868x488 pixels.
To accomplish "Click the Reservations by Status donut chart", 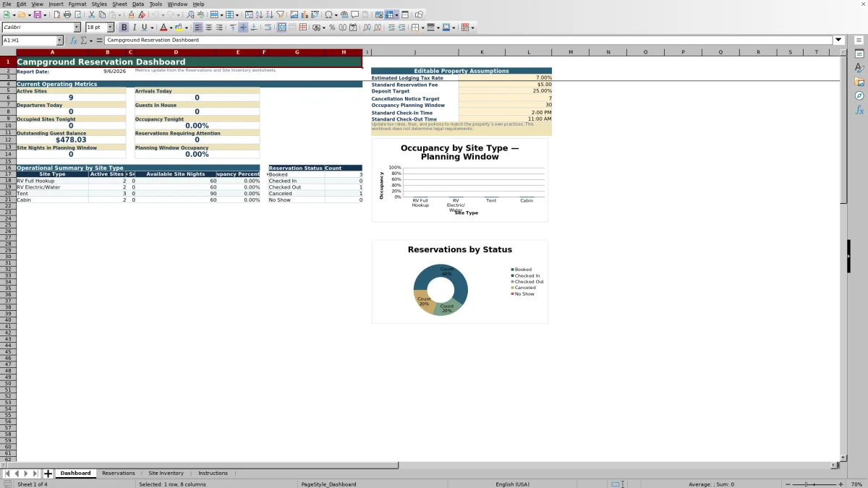I will (441, 289).
